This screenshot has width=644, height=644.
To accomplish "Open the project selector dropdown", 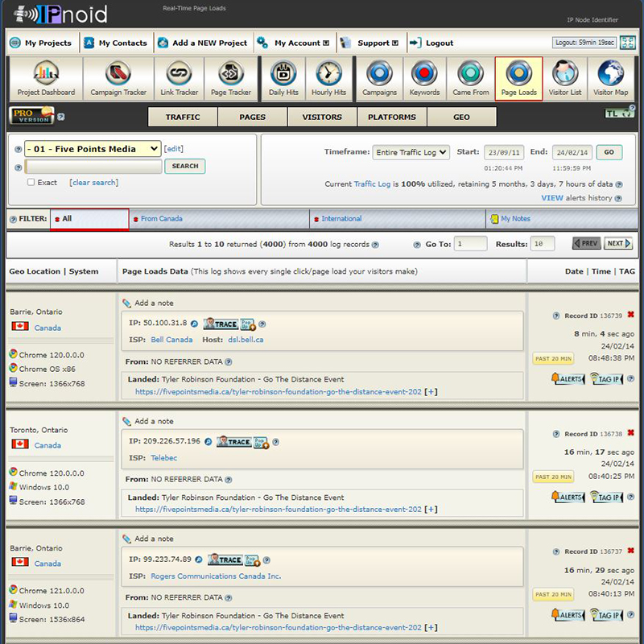I will click(x=93, y=149).
